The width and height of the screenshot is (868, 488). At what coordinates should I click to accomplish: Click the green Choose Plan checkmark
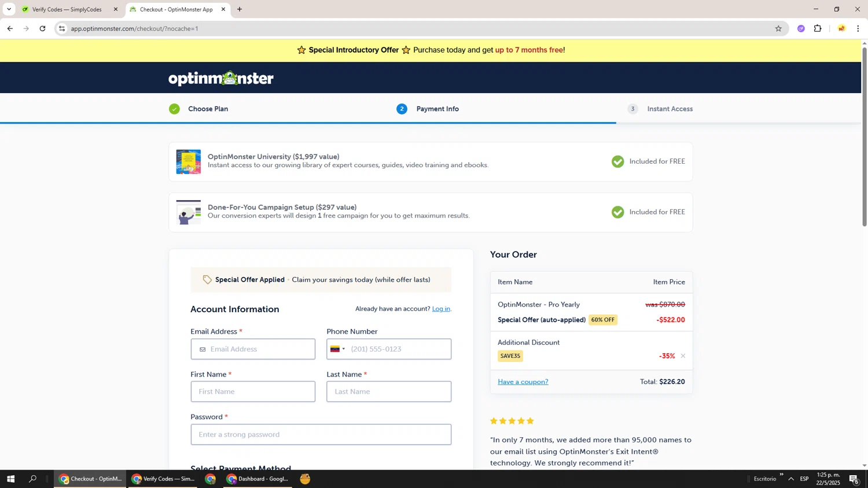[174, 109]
